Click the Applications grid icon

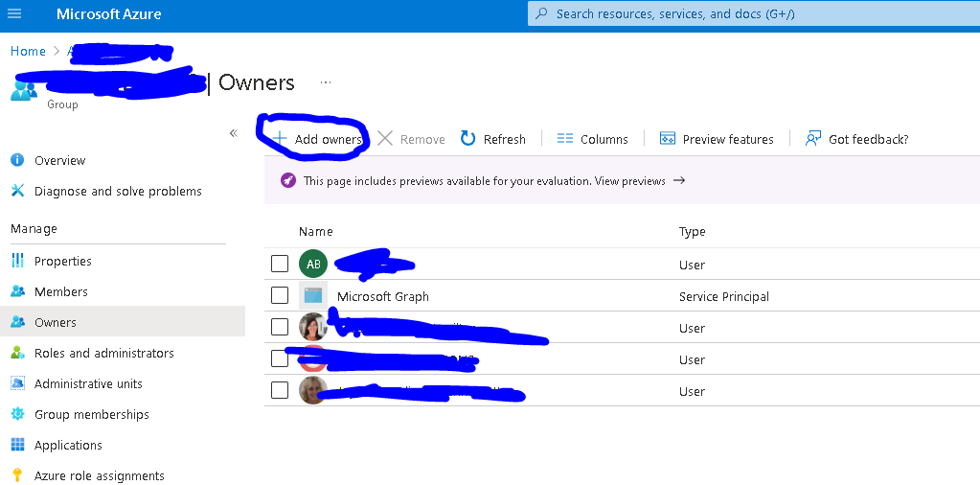(17, 445)
